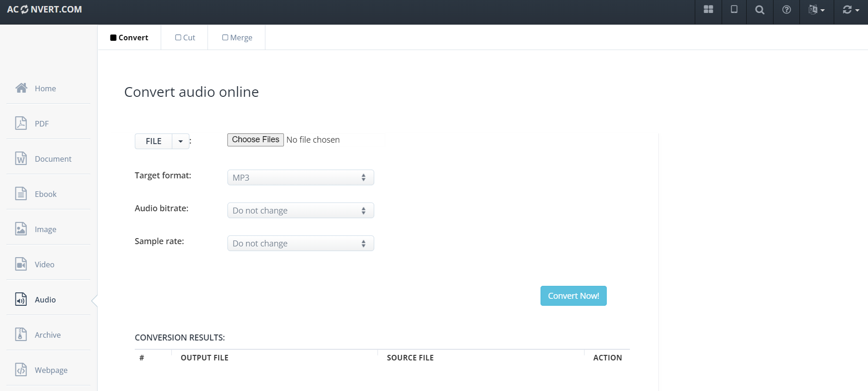Go to Home in sidebar
868x391 pixels.
45,88
